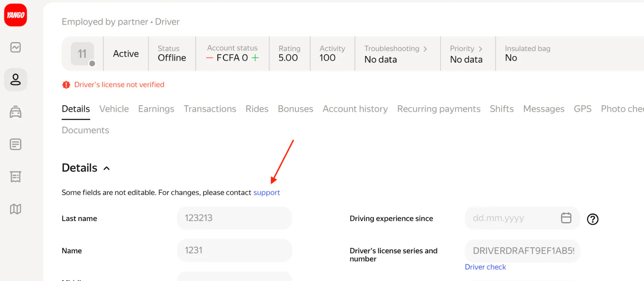Click the Employed by partner heading
644x281 pixels.
click(x=121, y=22)
